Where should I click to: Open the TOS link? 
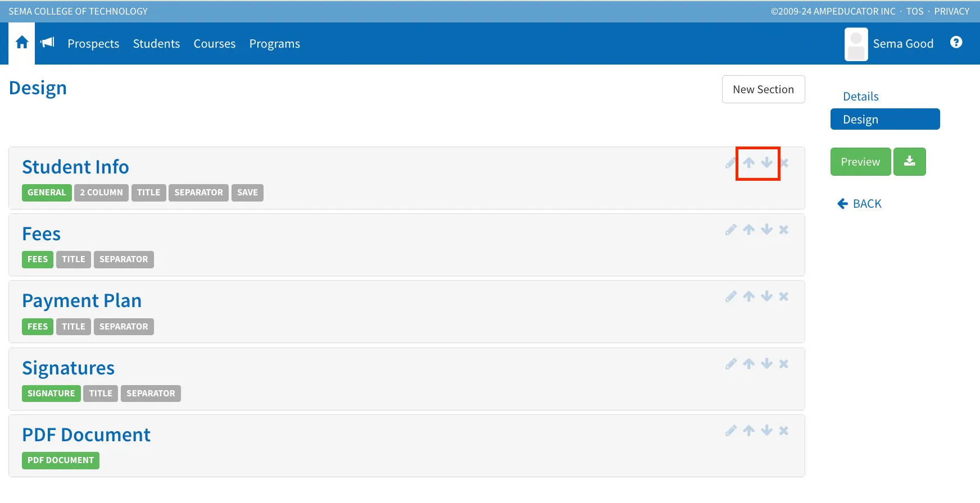tap(915, 11)
